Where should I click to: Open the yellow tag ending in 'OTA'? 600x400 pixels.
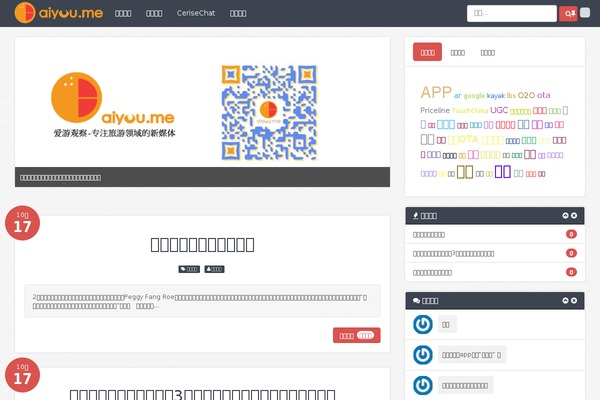[463, 140]
